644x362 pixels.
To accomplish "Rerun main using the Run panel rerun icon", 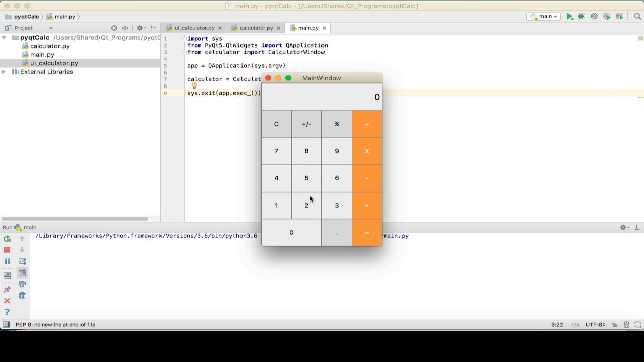I will tap(7, 239).
